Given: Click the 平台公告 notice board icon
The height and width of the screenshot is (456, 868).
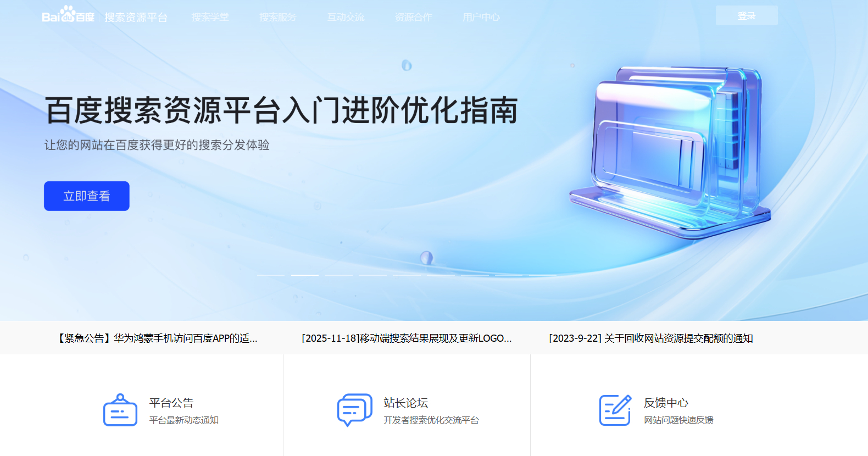Looking at the screenshot, I should 120,410.
